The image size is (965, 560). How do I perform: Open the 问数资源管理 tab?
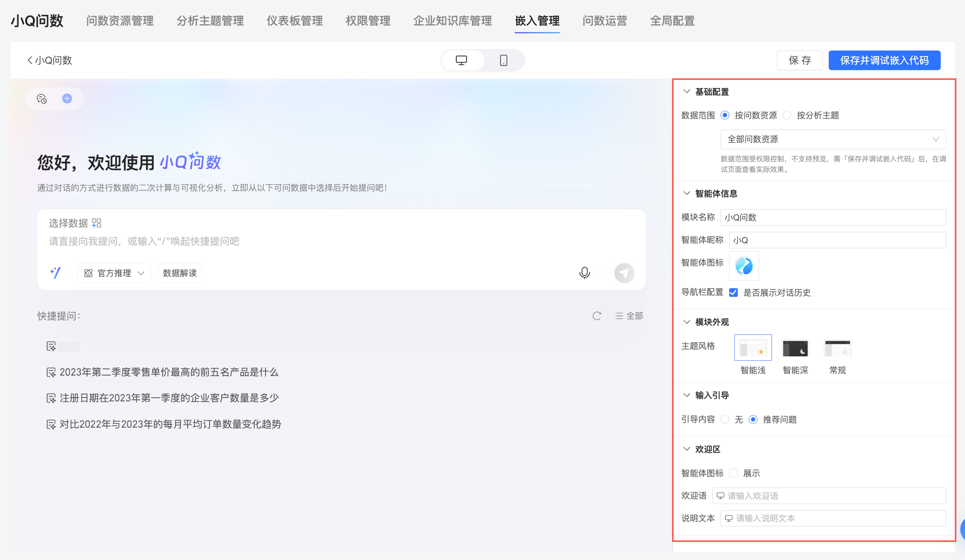[120, 21]
